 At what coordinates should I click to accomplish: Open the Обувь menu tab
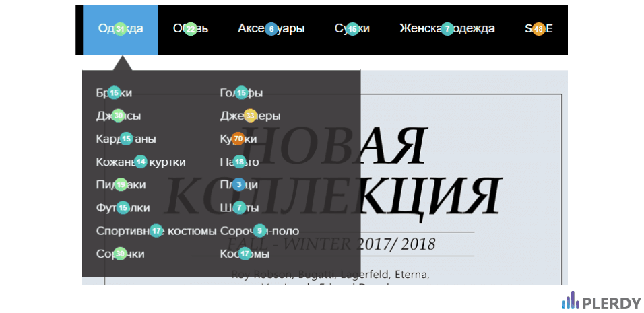tap(191, 29)
